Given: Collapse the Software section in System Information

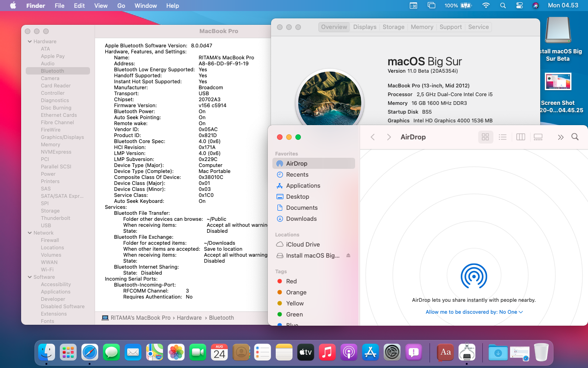Looking at the screenshot, I should point(29,277).
